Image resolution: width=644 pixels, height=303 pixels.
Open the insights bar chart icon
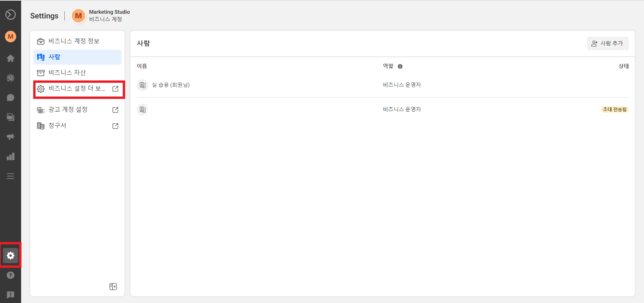click(x=10, y=157)
